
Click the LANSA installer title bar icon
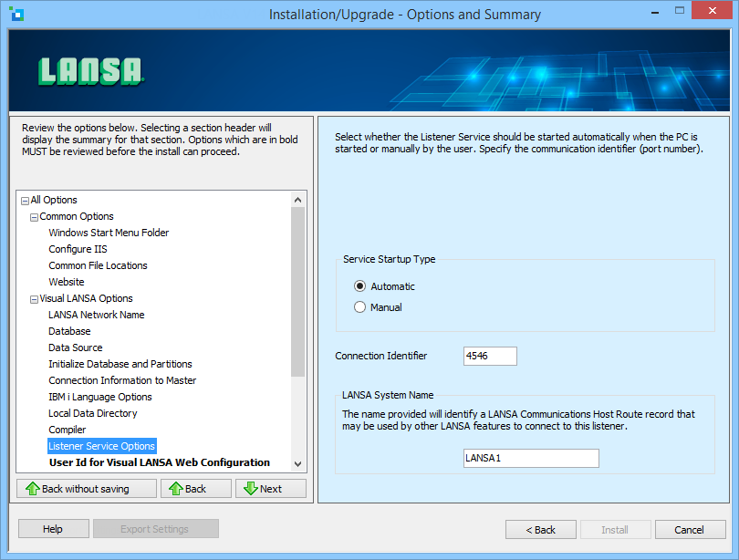[16, 14]
